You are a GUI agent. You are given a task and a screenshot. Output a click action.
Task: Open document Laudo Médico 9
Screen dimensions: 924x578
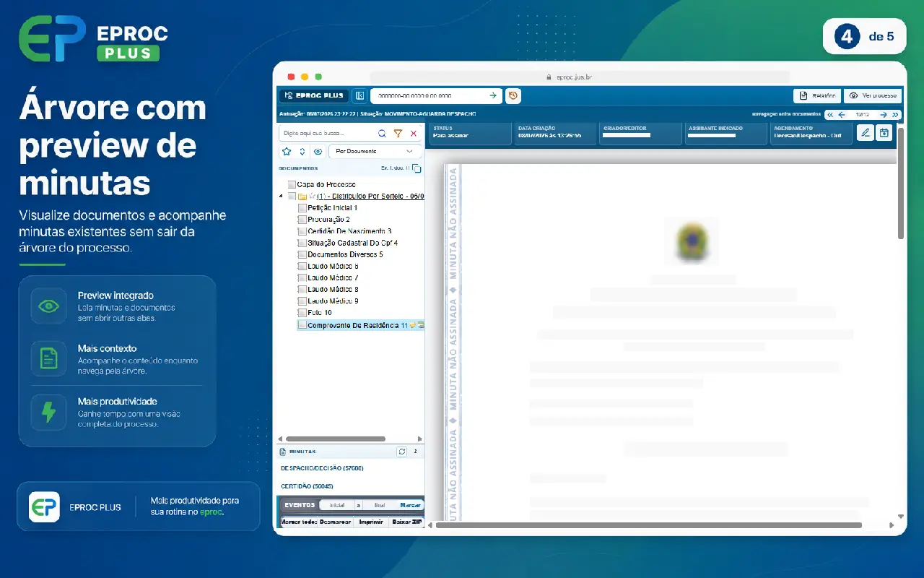[x=333, y=301]
